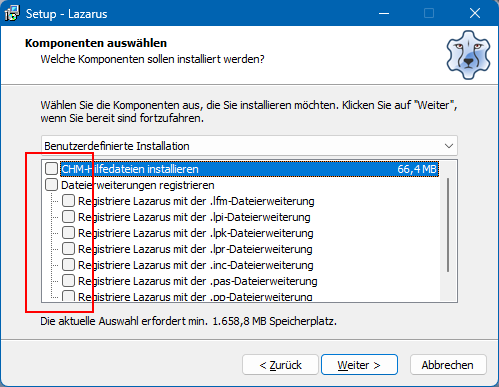Viewport: 499px width, 387px height.
Task: Click the Lazarus cheetah logo icon
Action: click(x=468, y=55)
